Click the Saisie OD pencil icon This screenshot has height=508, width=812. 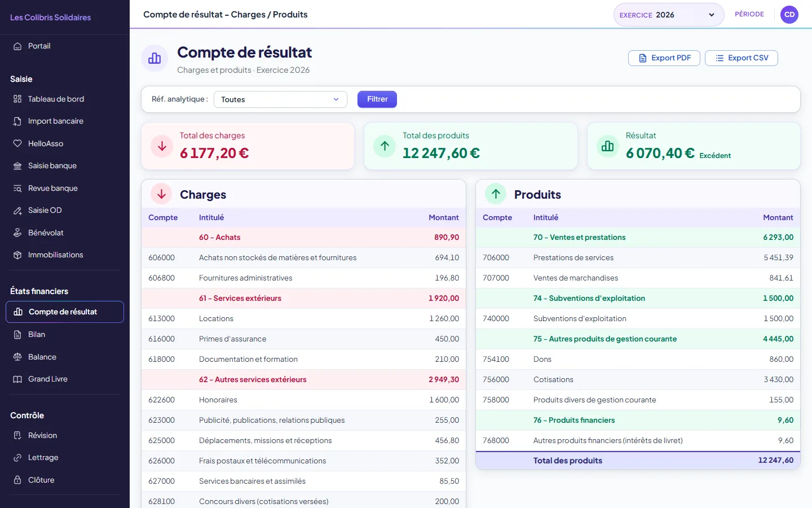point(17,211)
